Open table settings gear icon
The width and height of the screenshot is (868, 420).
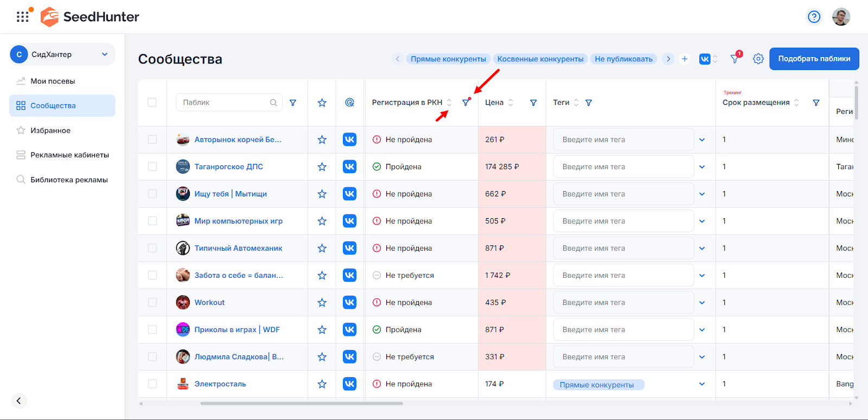click(758, 59)
